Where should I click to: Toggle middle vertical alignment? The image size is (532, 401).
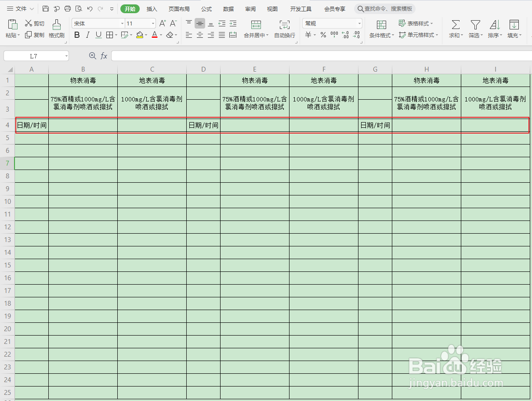click(200, 23)
